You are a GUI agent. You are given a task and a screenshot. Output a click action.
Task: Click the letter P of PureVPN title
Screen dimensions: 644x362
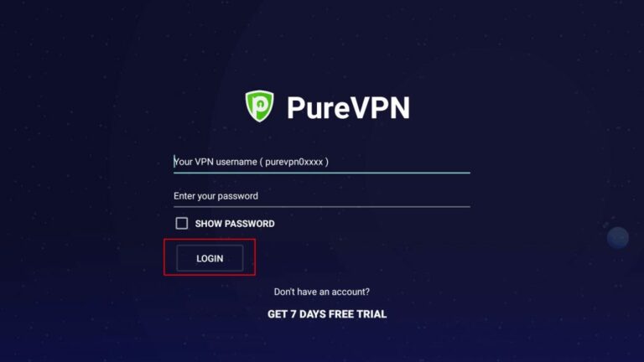pyautogui.click(x=296, y=108)
